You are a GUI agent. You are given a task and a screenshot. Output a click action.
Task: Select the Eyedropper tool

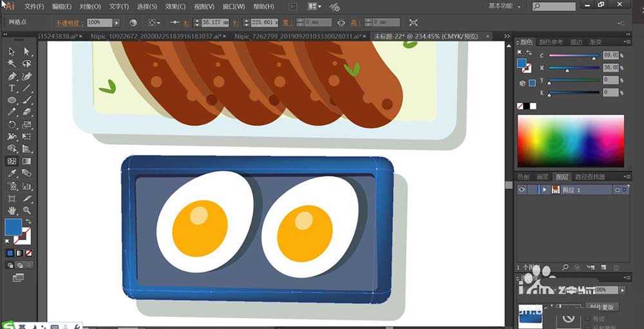point(12,173)
